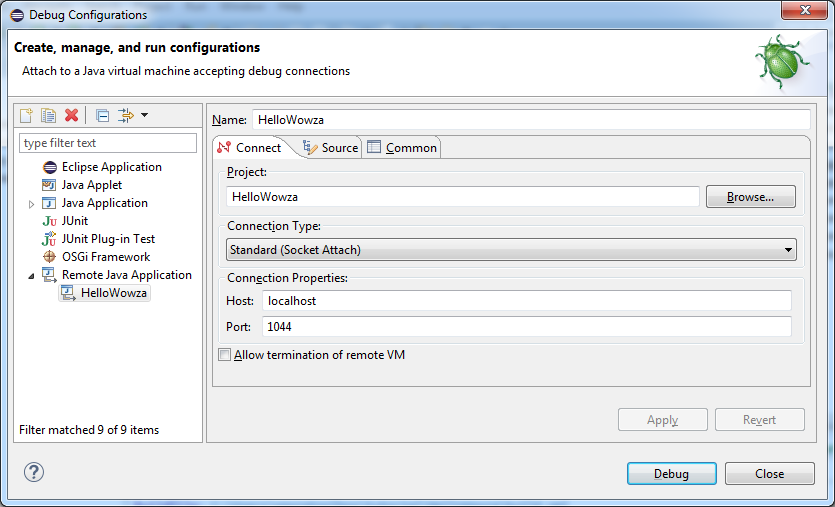This screenshot has height=507, width=835.
Task: Create a new launch configuration
Action: coord(26,116)
